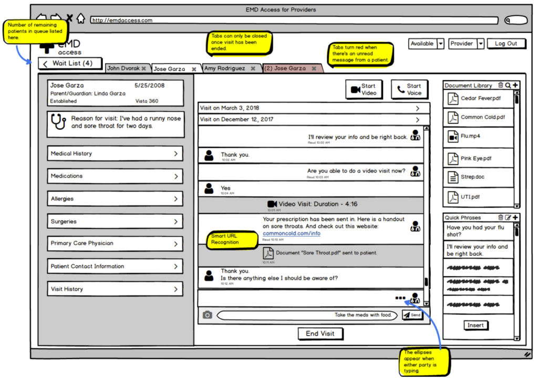
Task: Click the "Video Visit: Duration - 4:16" entry
Action: click(311, 205)
